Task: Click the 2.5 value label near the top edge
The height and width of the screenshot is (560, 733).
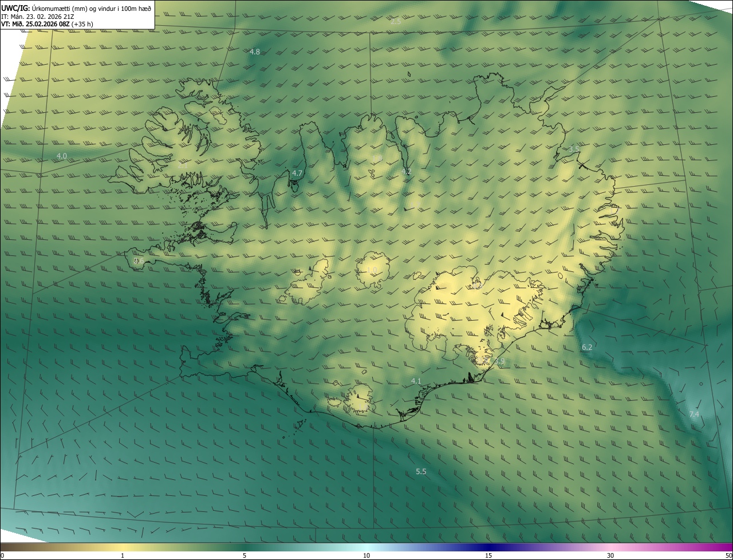Action: click(x=396, y=22)
